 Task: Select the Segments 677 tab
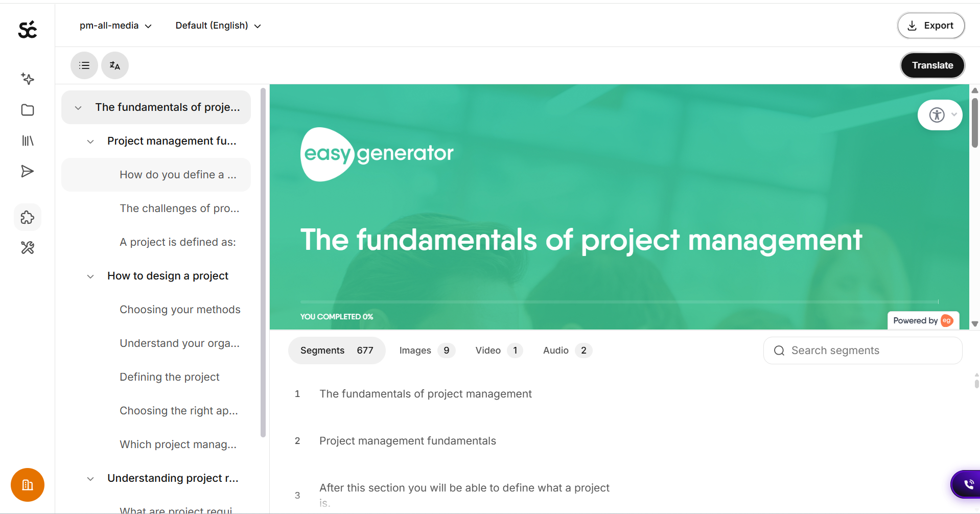tap(337, 351)
